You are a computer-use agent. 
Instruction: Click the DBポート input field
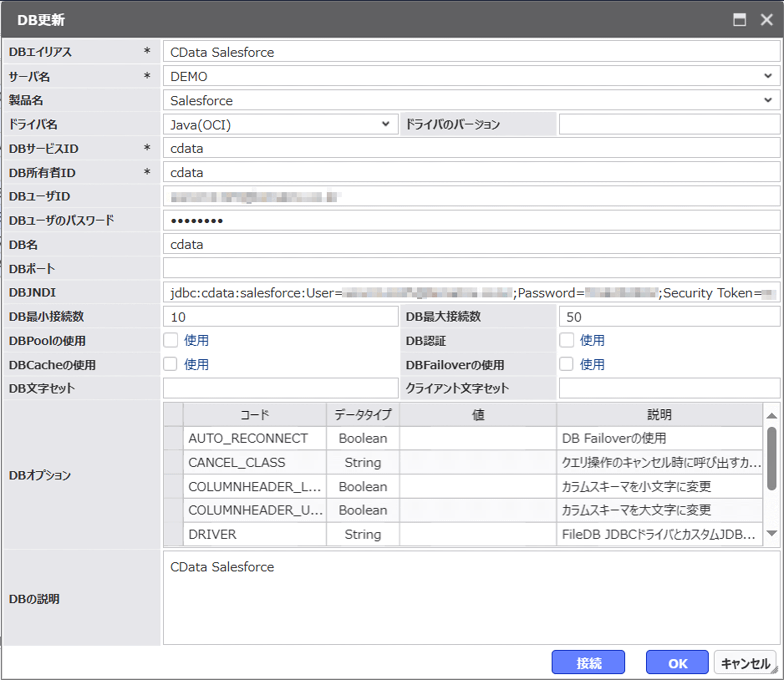[471, 268]
